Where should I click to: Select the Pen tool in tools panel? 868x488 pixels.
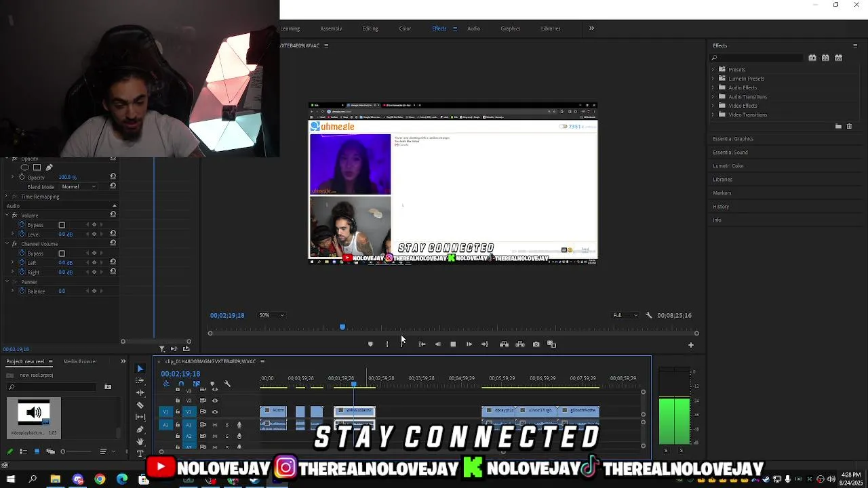pyautogui.click(x=140, y=430)
